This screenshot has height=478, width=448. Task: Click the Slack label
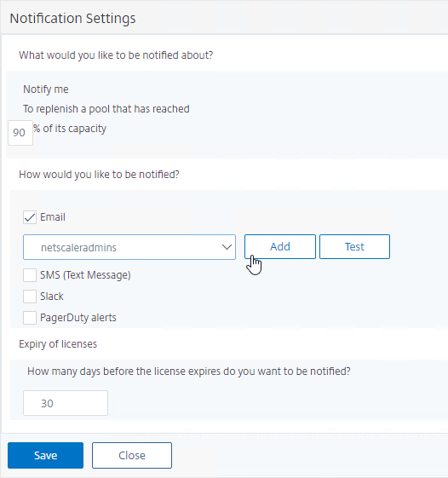[52, 297]
